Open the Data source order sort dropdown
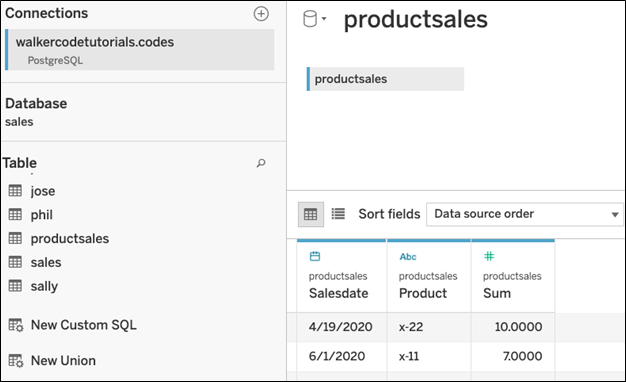626x382 pixels. click(x=525, y=214)
